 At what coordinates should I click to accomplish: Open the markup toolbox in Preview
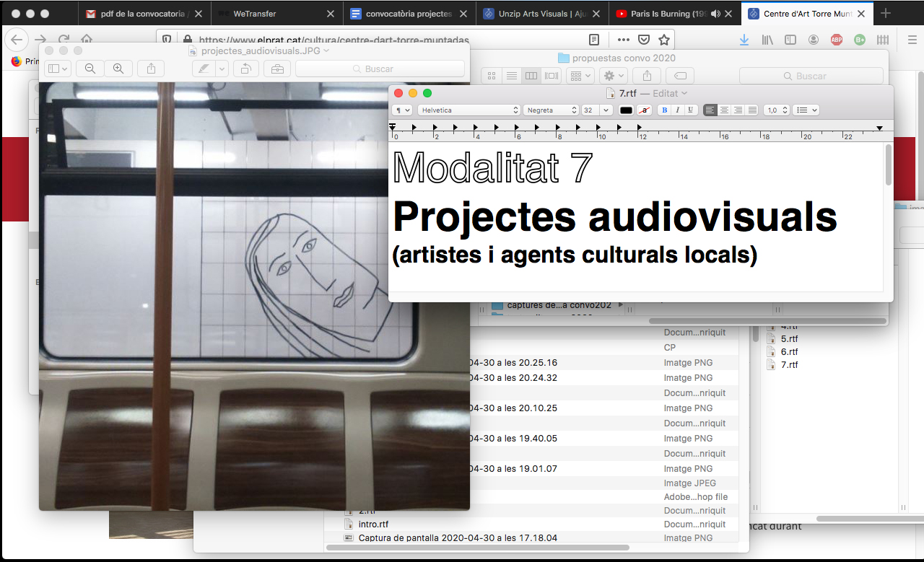click(x=276, y=69)
